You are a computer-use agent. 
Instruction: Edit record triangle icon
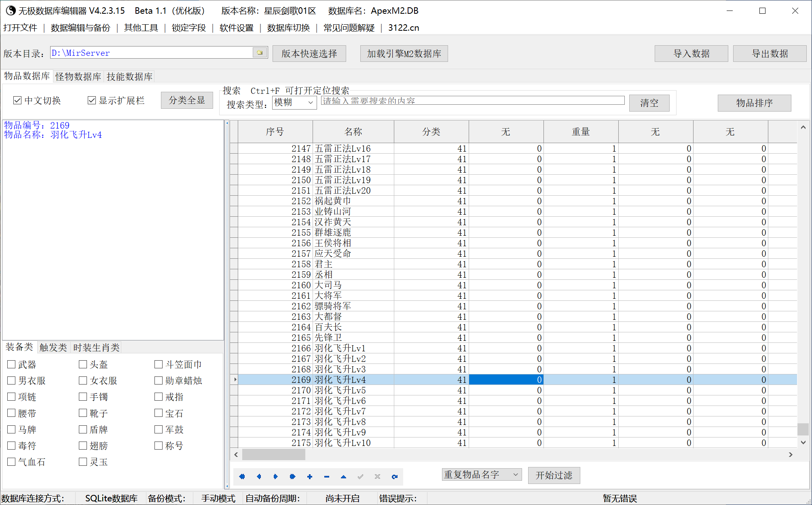click(x=343, y=477)
